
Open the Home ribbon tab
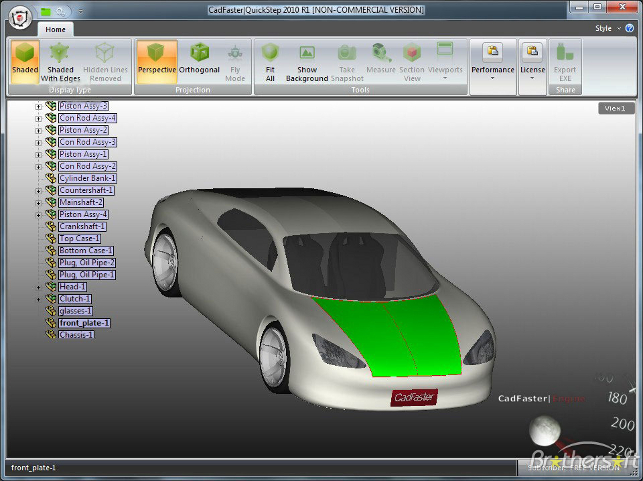coord(55,30)
